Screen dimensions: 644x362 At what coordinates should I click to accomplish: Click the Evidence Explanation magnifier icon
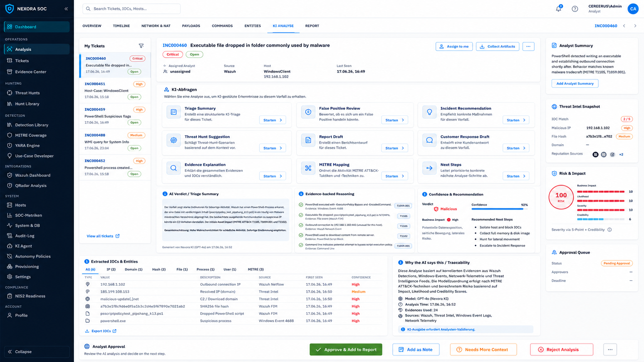pos(174,168)
